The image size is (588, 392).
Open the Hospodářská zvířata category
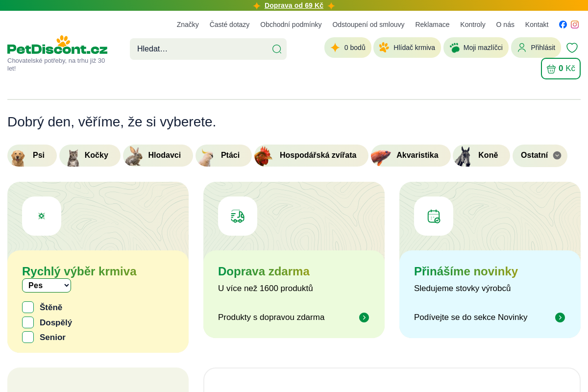coord(311,155)
